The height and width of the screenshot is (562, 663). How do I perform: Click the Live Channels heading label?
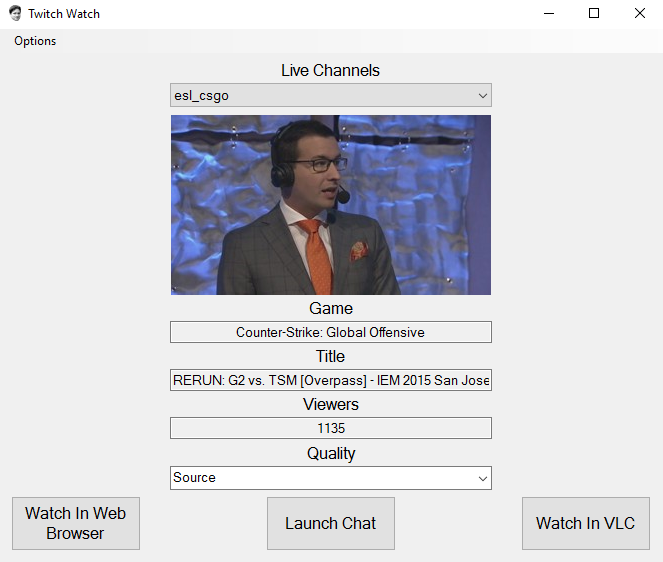[x=330, y=70]
